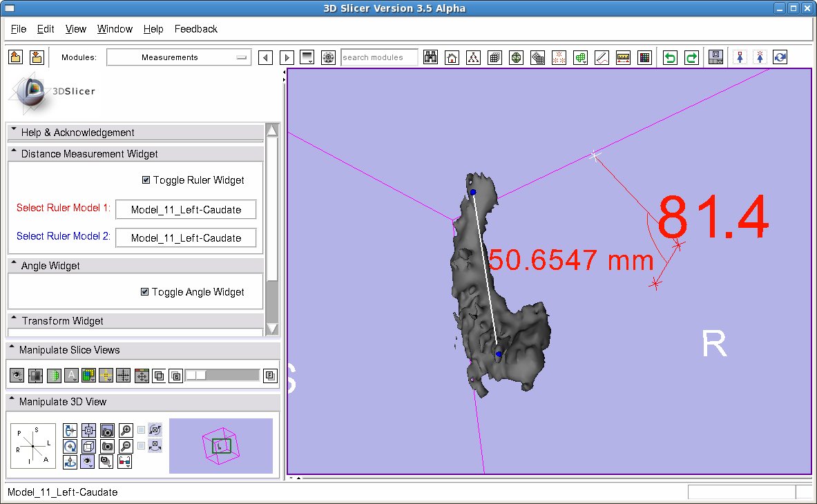Click the zoom in magnifier icon
Viewport: 817px width, 504px height.
tap(125, 430)
